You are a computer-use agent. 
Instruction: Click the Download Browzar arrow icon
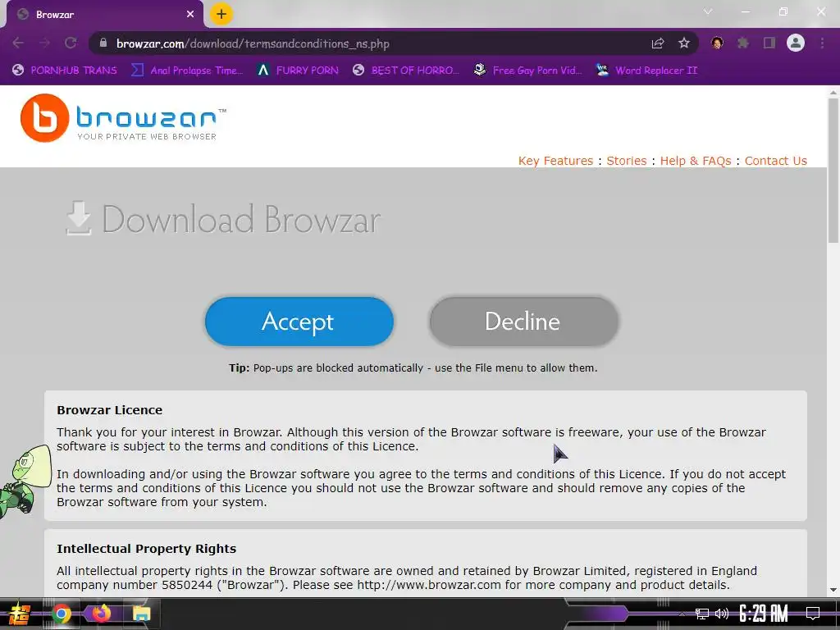(x=79, y=218)
